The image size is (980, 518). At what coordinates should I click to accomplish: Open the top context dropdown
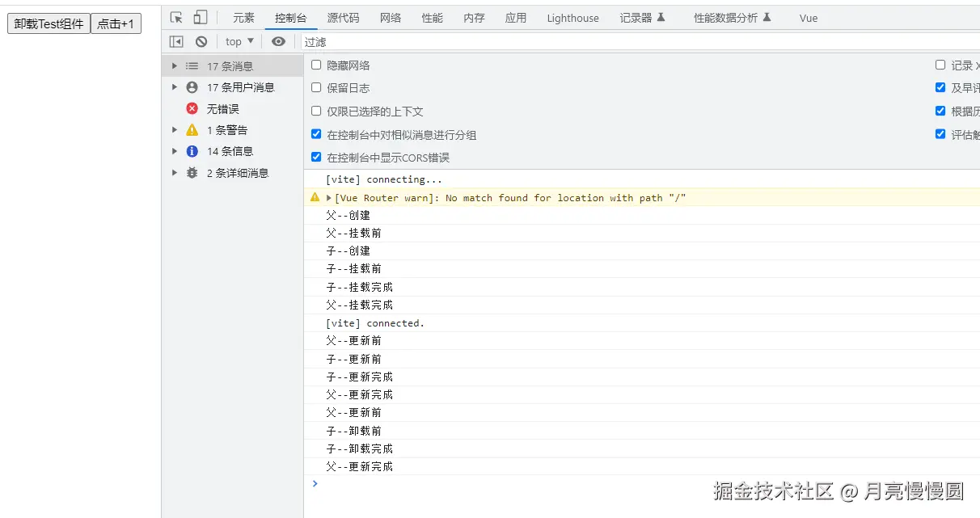[x=240, y=41]
